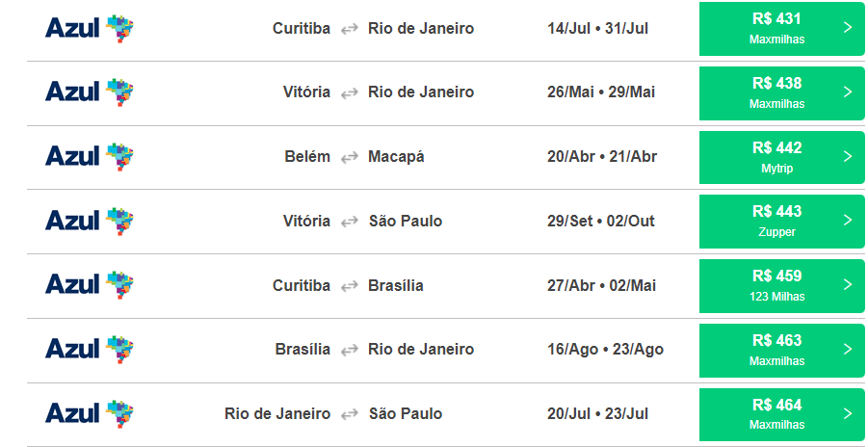The width and height of the screenshot is (868, 447).
Task: Choose the R$ 443 Zupper fare
Action: pyautogui.click(x=781, y=222)
